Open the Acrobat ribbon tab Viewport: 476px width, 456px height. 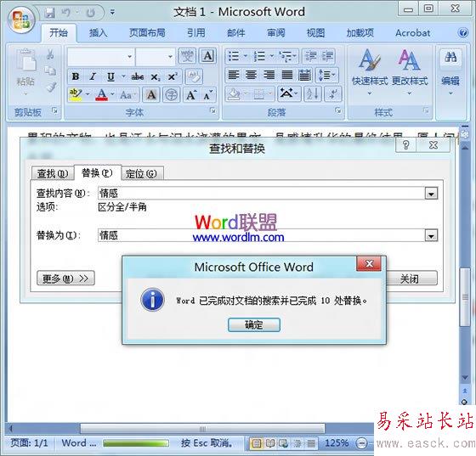(x=412, y=33)
